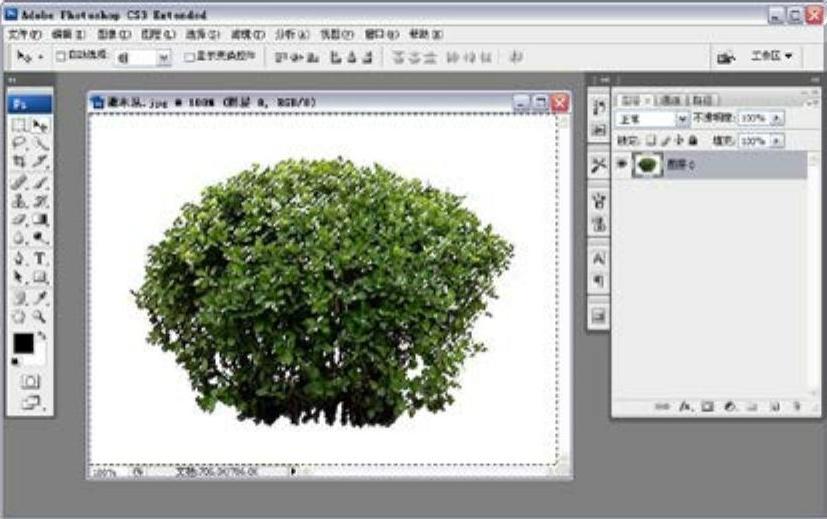Image resolution: width=827 pixels, height=519 pixels.
Task: Select the Brush tool
Action: pyautogui.click(x=40, y=182)
